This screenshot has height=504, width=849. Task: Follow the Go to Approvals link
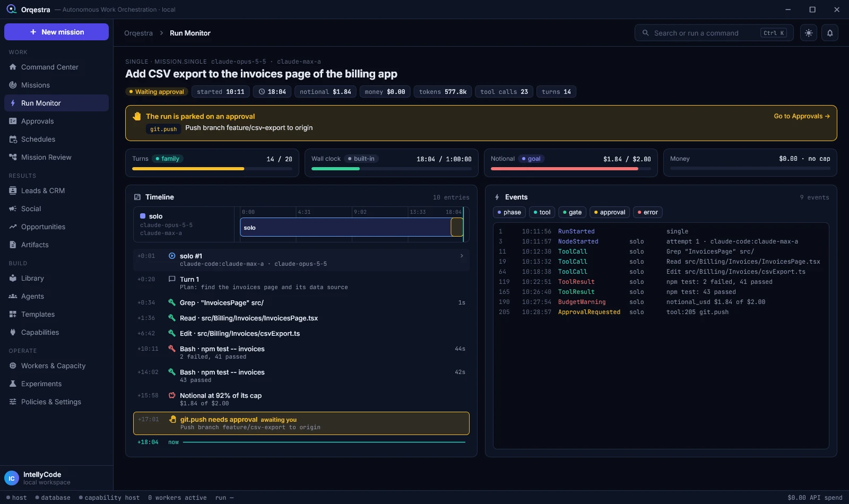point(802,116)
